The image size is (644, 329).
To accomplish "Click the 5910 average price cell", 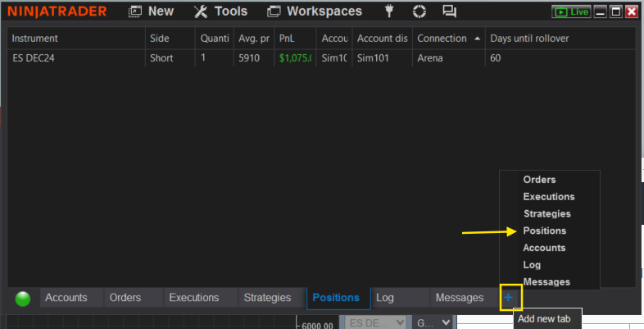I will coord(254,58).
